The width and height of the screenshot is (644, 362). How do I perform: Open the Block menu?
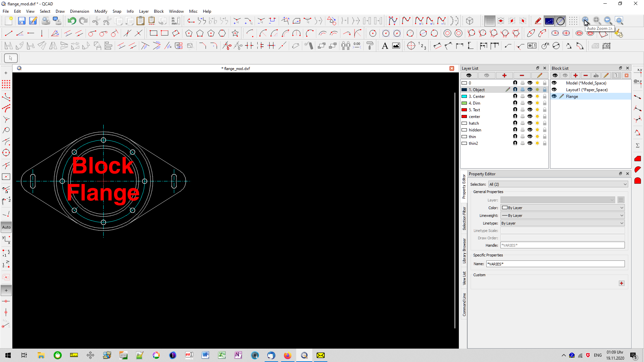[x=159, y=11]
